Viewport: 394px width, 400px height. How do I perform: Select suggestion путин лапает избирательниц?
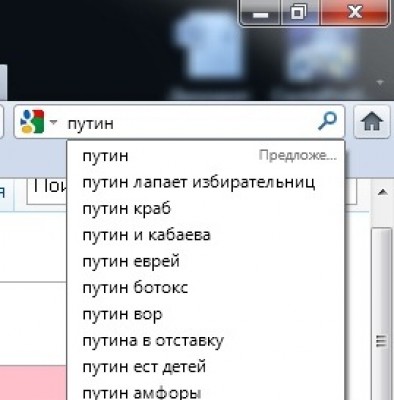point(206,182)
